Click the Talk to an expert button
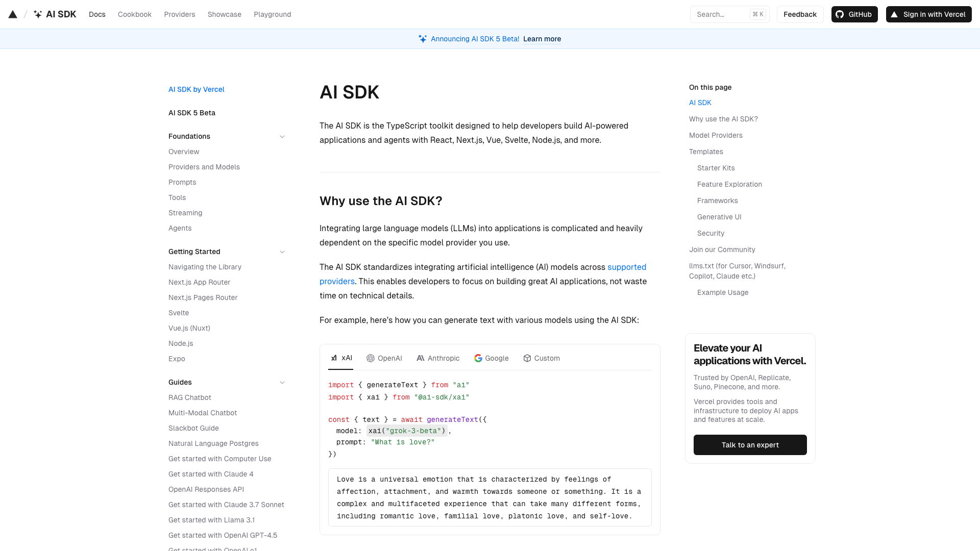This screenshot has width=980, height=551. 750,445
